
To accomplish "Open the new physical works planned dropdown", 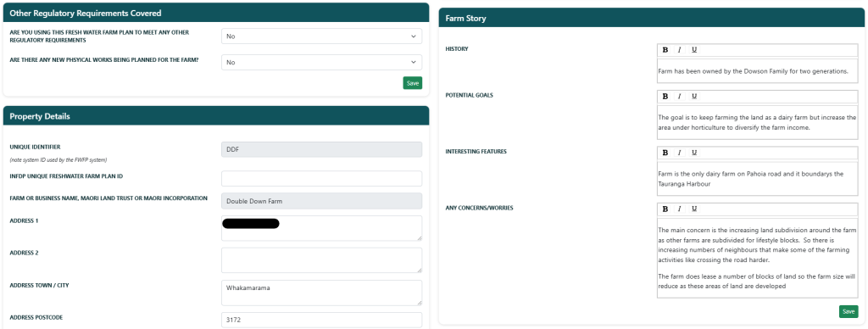I will click(x=321, y=62).
